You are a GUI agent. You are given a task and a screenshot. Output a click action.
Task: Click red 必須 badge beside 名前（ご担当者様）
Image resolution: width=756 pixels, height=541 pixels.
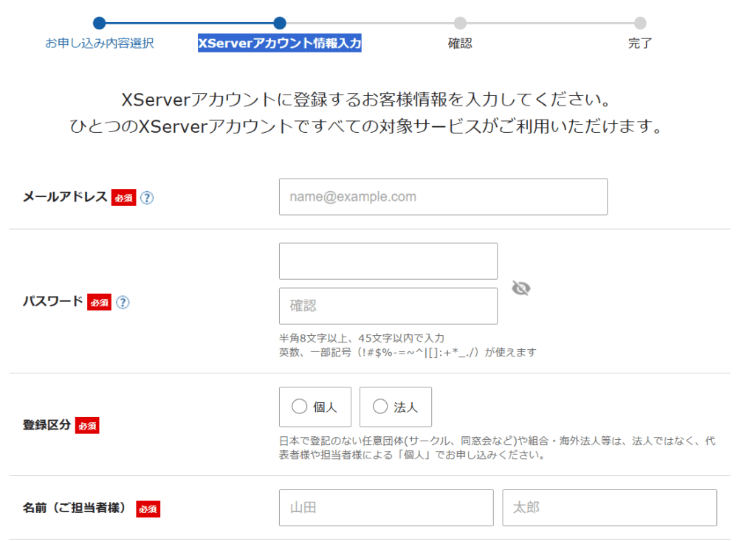[x=148, y=509]
